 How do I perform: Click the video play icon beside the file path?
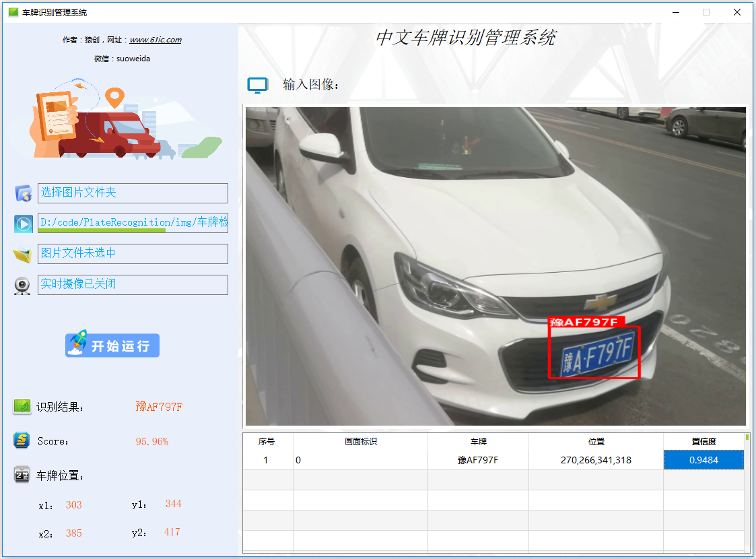click(x=24, y=224)
